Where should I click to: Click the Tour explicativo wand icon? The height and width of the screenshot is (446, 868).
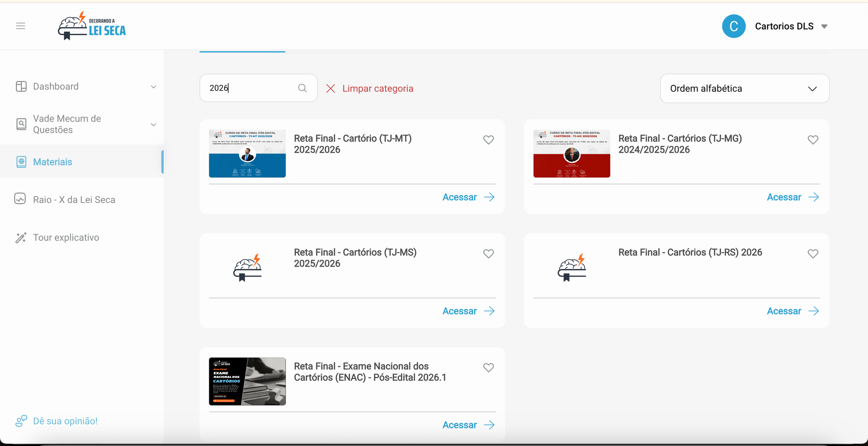[x=21, y=238]
